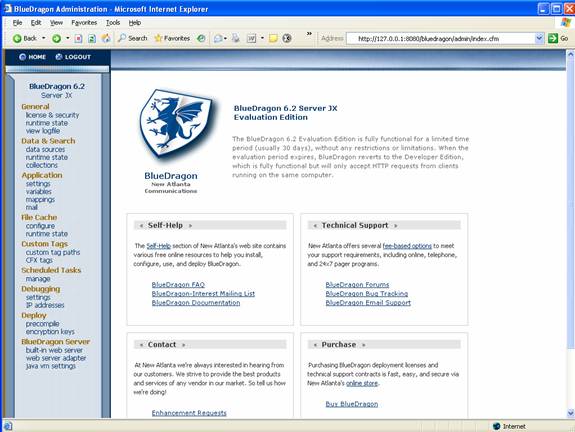Open the mail settings link
The width and height of the screenshot is (575, 432).
(x=32, y=208)
